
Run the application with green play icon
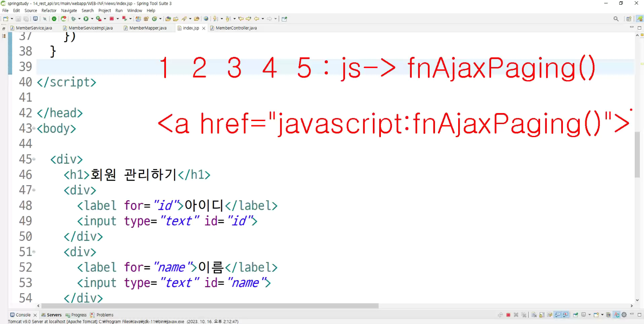pyautogui.click(x=86, y=19)
